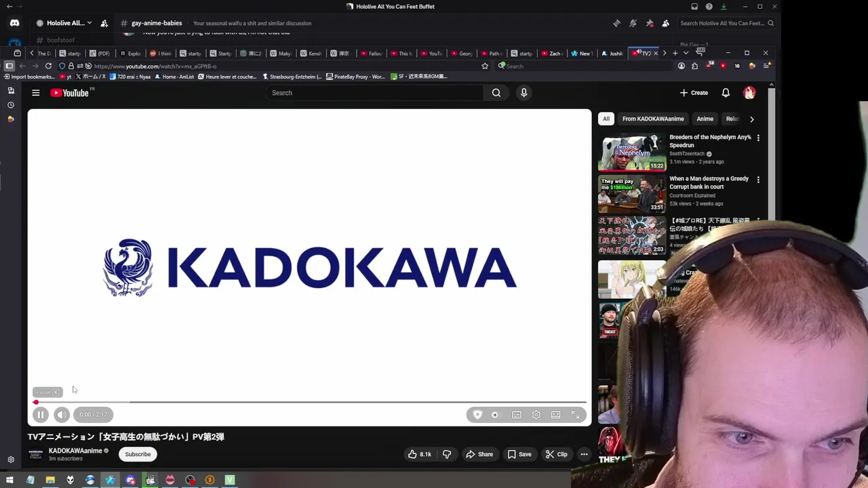Open the Greedy Corrupt bank court video thumbnail
Screen dimensions: 868x488
click(x=632, y=195)
